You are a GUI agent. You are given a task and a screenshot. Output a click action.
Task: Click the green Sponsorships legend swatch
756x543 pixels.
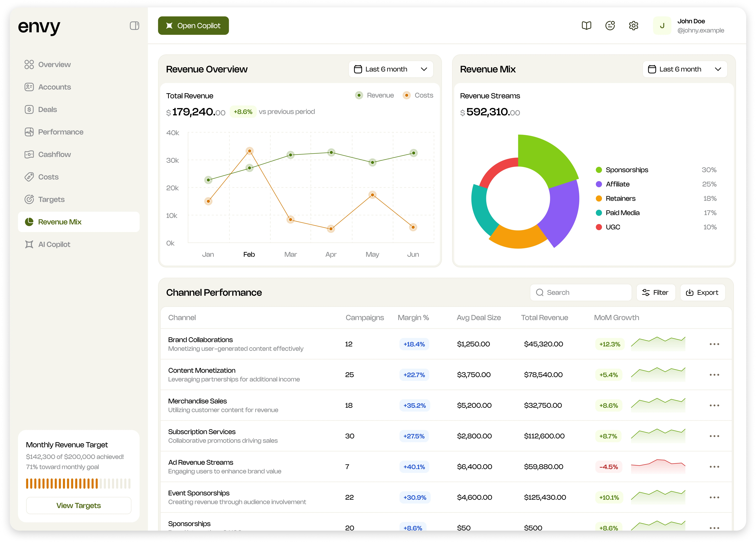pos(599,170)
